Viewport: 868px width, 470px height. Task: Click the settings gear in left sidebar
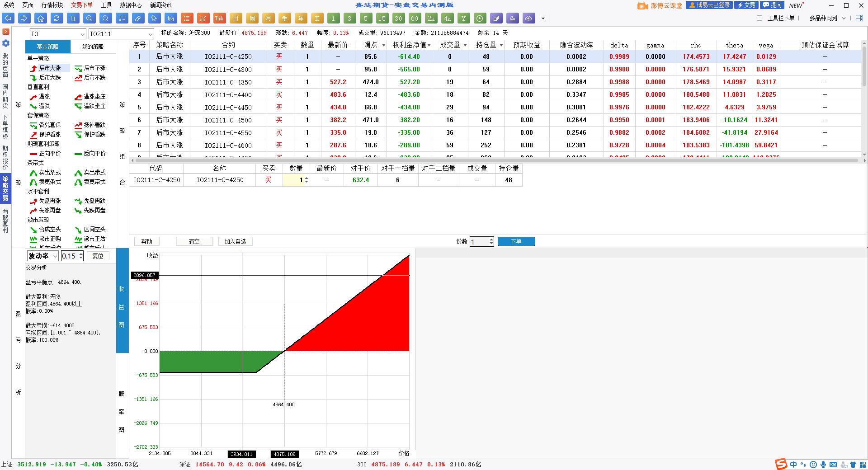[5, 43]
